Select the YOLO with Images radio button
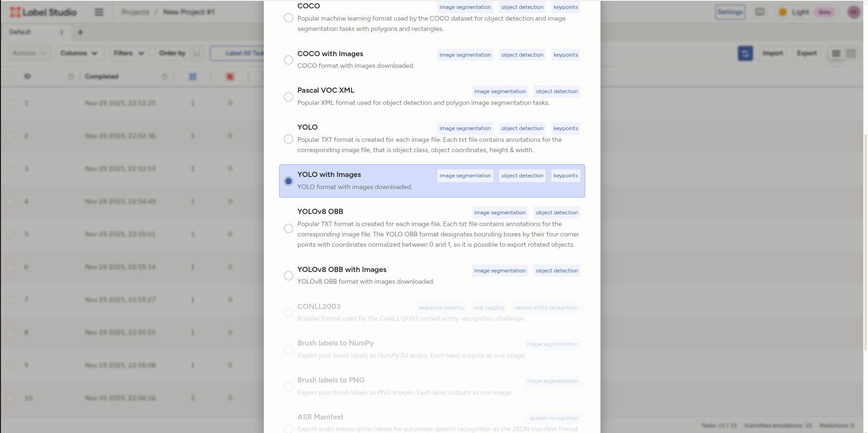The height and width of the screenshot is (433, 868). (289, 181)
